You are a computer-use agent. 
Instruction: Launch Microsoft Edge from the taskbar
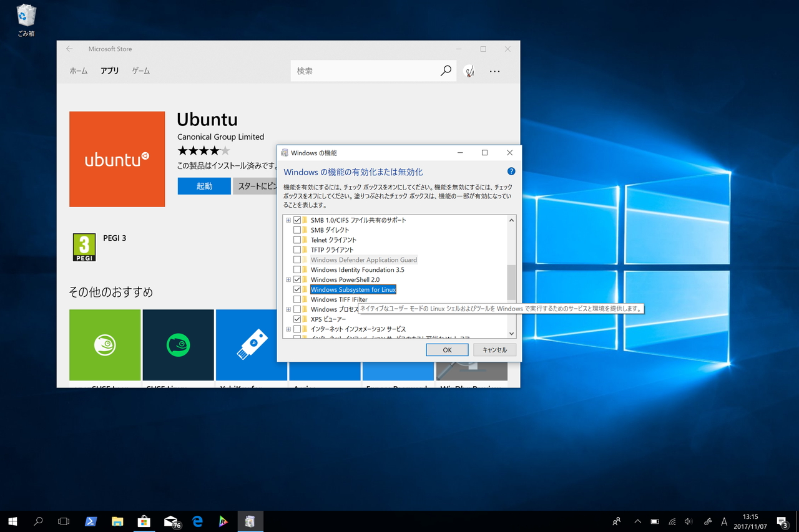click(197, 521)
